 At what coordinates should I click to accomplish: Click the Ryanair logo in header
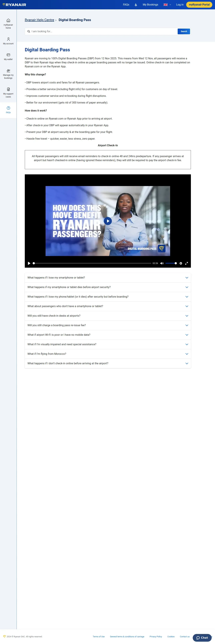[14, 5]
